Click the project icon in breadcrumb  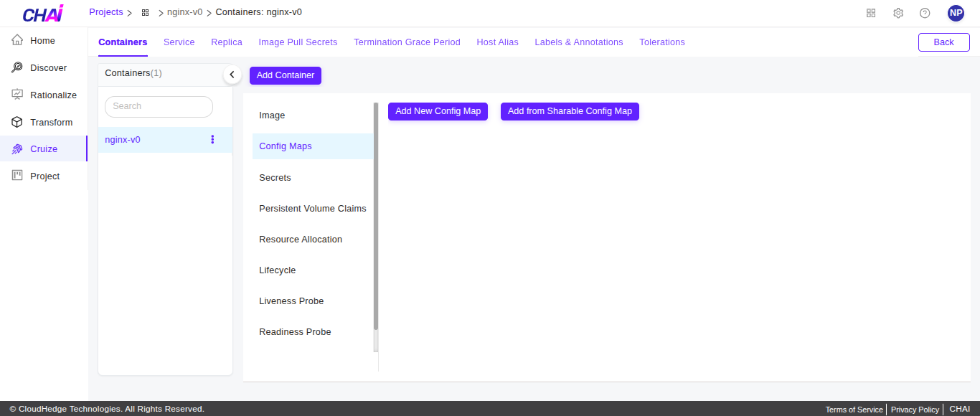click(x=144, y=12)
